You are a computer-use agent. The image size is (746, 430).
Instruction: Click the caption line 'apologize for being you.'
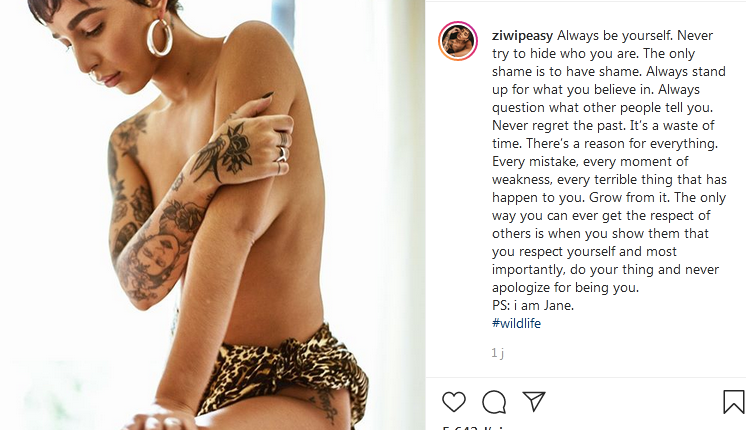click(565, 287)
